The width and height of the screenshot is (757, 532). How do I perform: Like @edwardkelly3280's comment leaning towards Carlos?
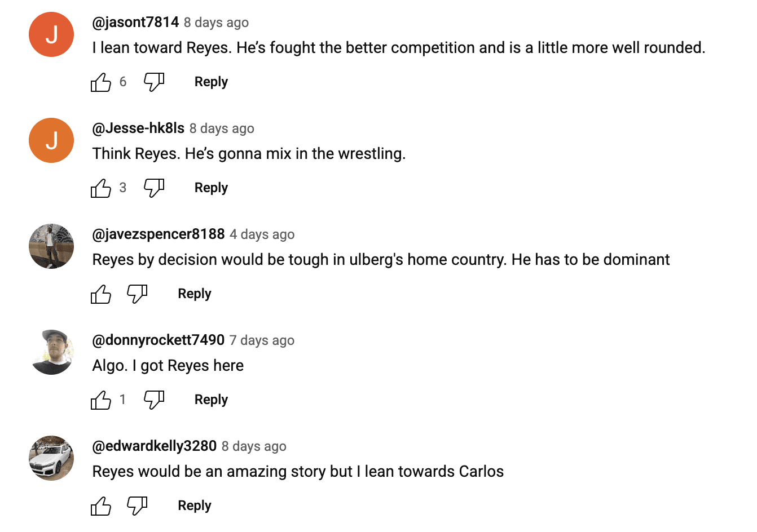point(100,506)
